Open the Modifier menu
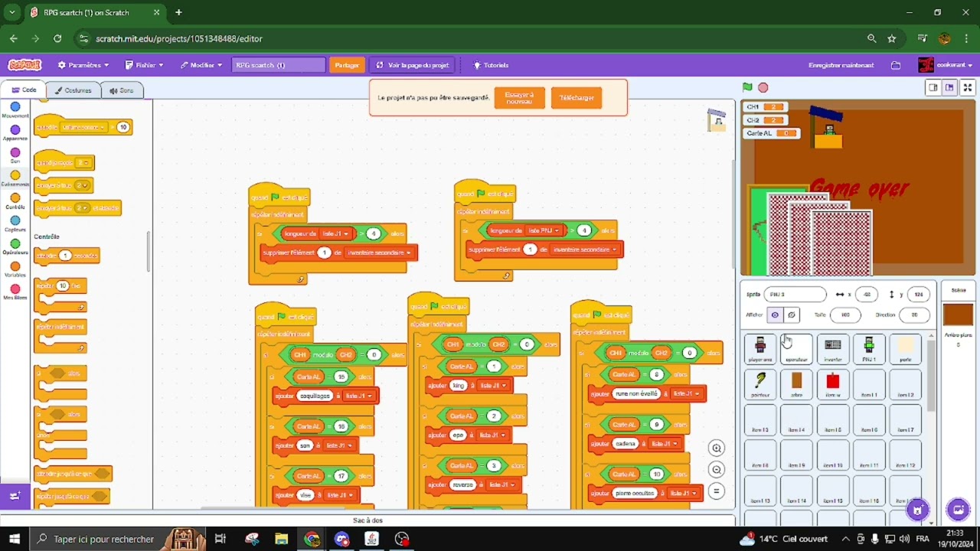This screenshot has width=980, height=551. 201,65
